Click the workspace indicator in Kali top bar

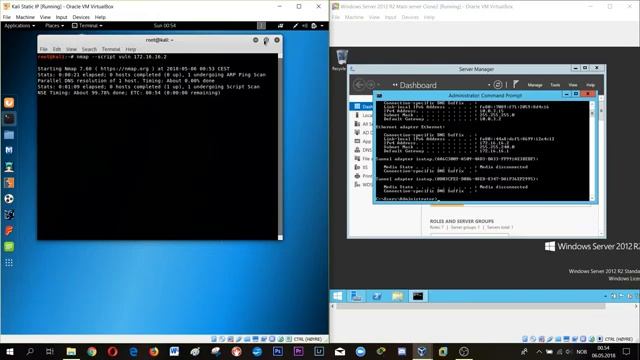[261, 25]
